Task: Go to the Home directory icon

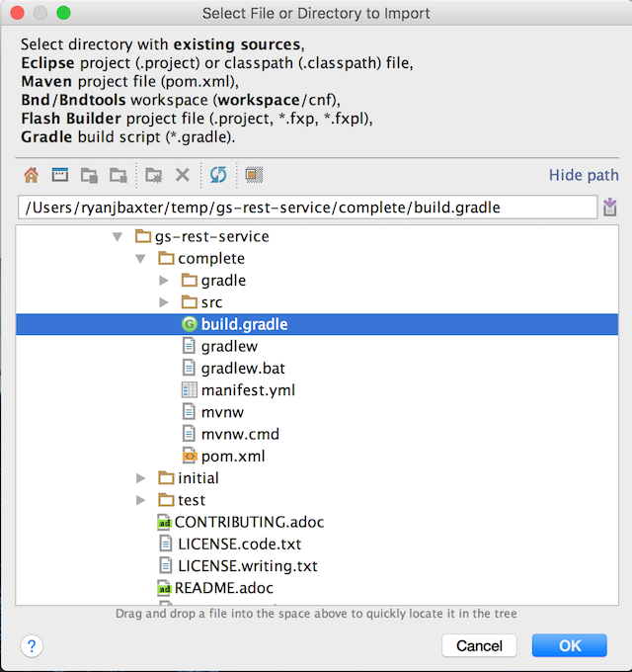Action: [32, 175]
